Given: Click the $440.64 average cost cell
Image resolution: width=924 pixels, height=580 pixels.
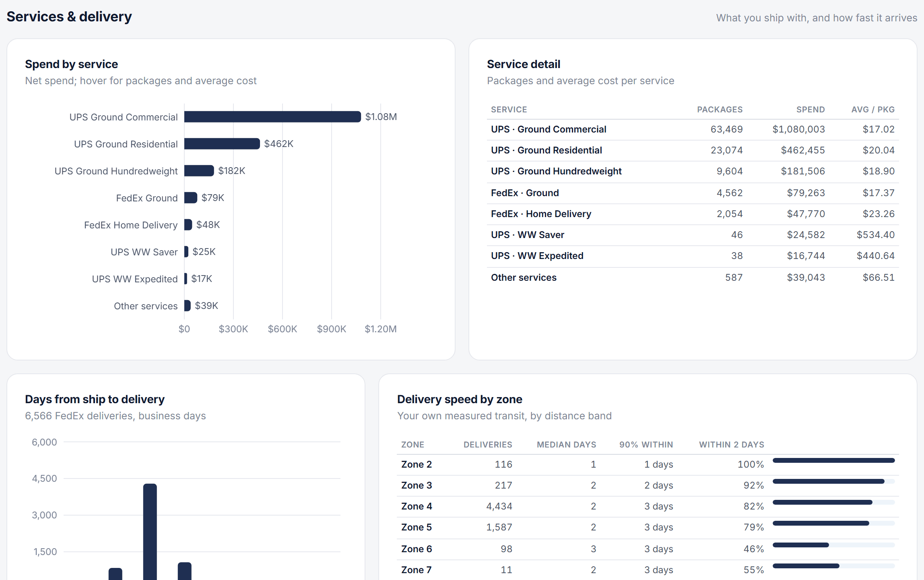Looking at the screenshot, I should (x=875, y=256).
